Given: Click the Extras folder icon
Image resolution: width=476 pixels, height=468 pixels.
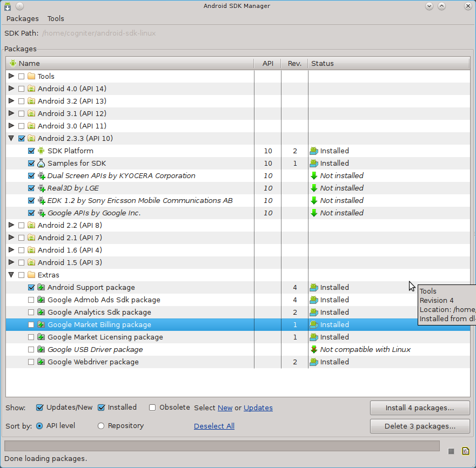Looking at the screenshot, I should pyautogui.click(x=31, y=275).
